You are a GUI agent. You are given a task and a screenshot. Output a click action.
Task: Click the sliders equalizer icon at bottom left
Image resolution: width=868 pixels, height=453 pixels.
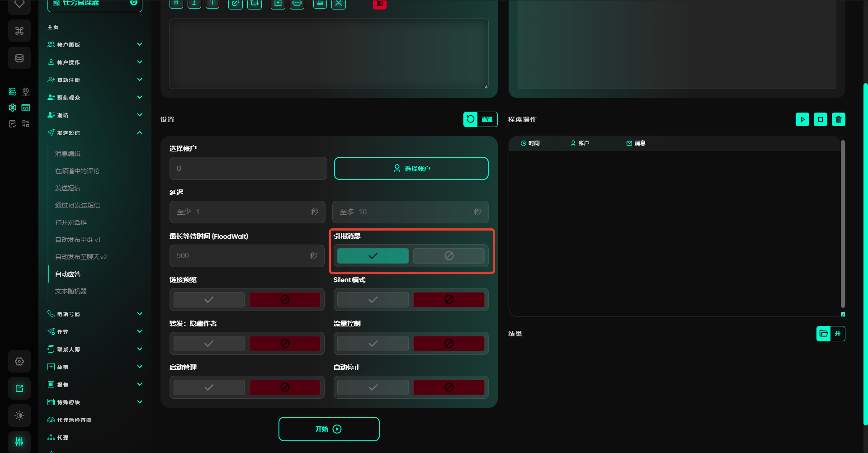pyautogui.click(x=19, y=441)
